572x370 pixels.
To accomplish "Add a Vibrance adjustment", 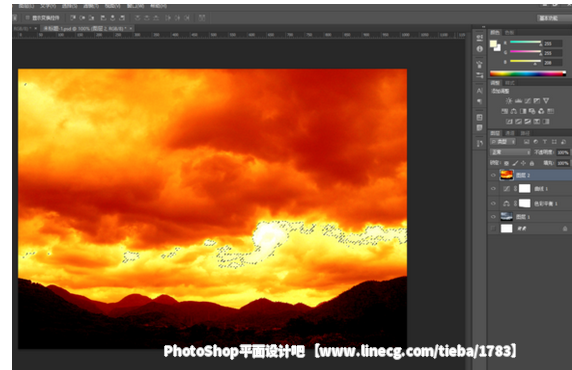I will pyautogui.click(x=546, y=101).
